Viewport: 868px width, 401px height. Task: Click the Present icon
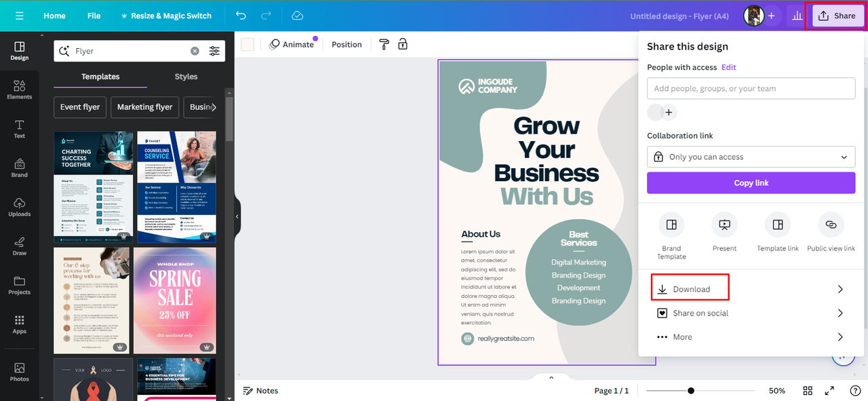[x=724, y=225]
